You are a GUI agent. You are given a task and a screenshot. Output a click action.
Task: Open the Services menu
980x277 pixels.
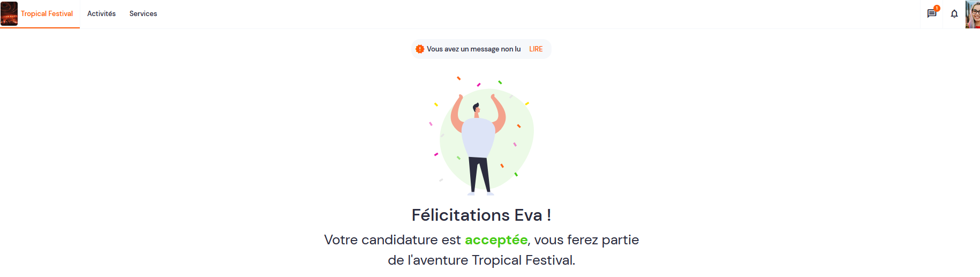143,14
